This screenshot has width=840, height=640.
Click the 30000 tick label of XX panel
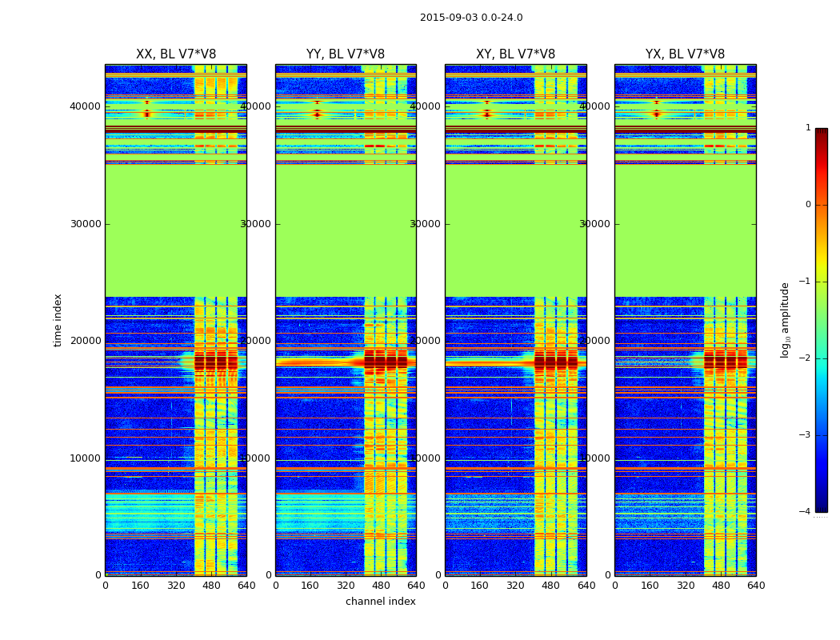86,224
